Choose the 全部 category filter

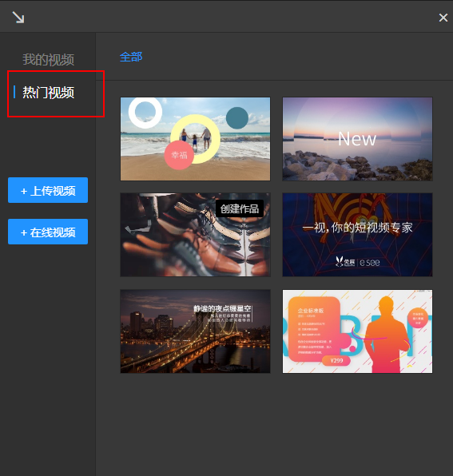(x=131, y=57)
